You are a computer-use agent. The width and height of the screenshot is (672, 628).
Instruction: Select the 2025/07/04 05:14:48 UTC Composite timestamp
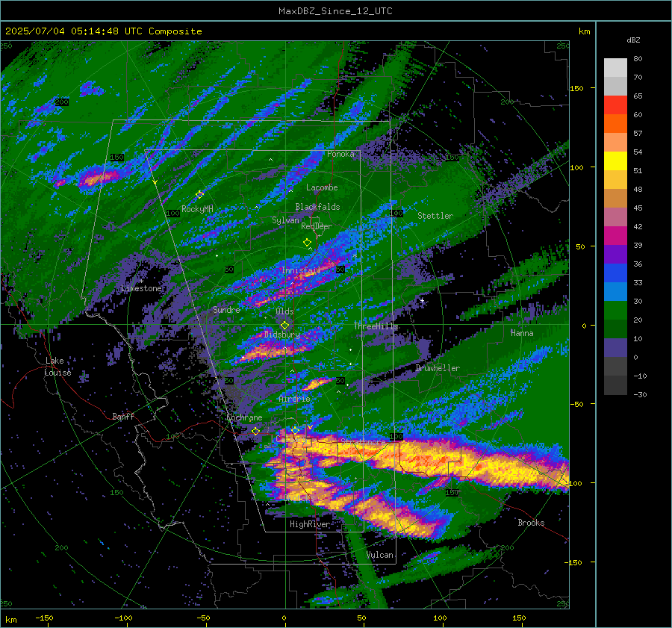point(103,31)
